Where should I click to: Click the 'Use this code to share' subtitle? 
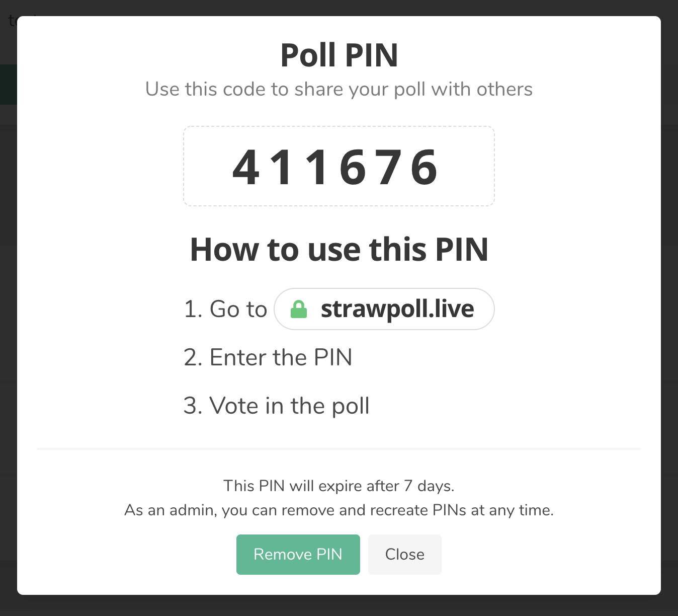tap(339, 89)
